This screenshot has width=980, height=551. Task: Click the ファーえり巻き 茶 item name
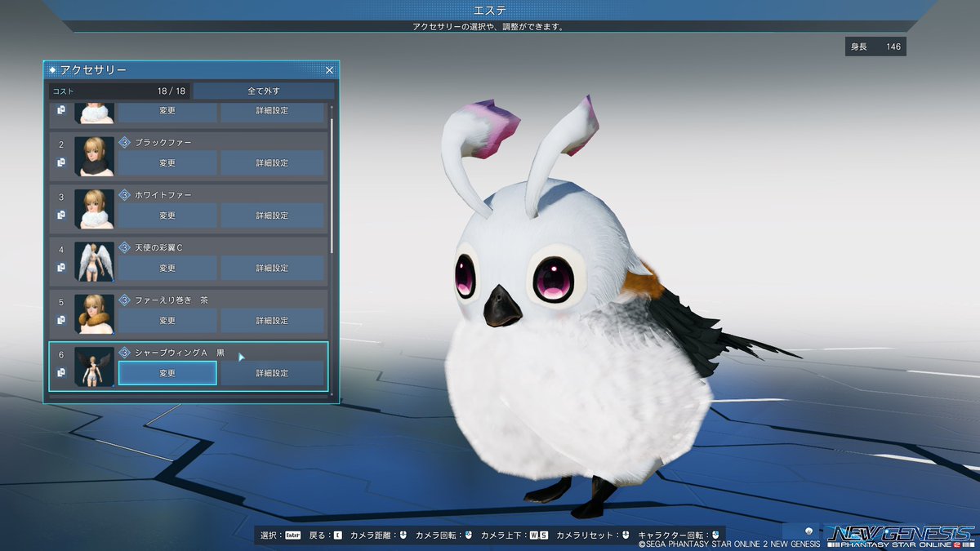[171, 300]
